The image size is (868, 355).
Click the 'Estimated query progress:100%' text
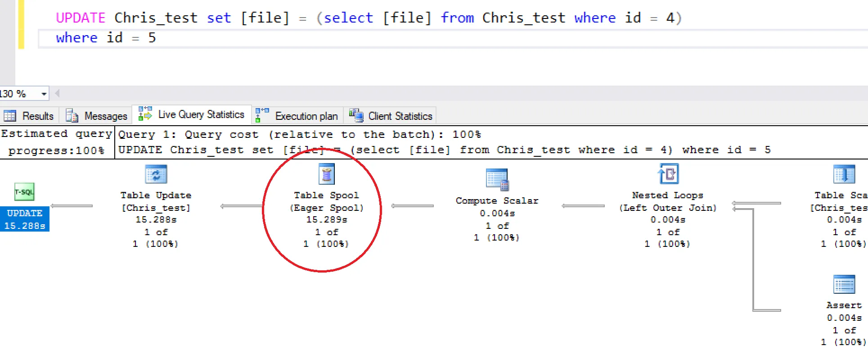57,142
